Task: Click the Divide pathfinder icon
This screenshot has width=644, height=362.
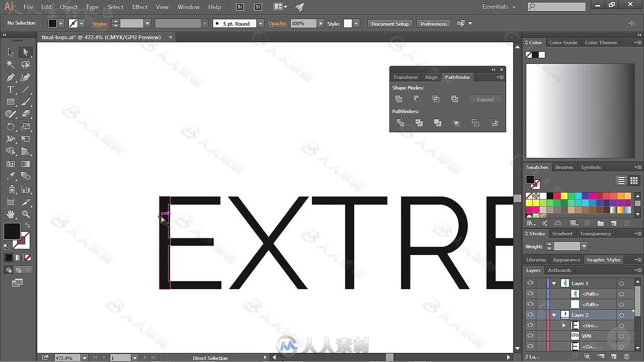Action: tap(400, 123)
